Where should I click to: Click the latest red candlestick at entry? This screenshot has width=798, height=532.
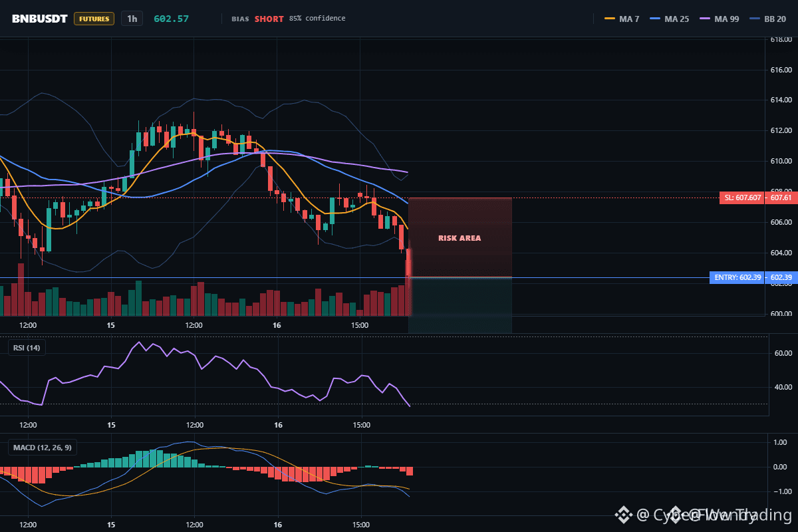click(x=409, y=263)
